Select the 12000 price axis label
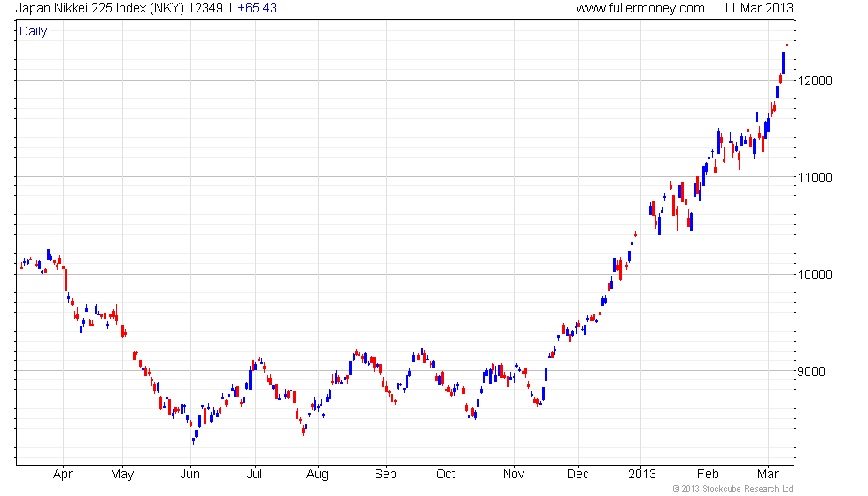This screenshot has height=496, width=868. tap(815, 81)
